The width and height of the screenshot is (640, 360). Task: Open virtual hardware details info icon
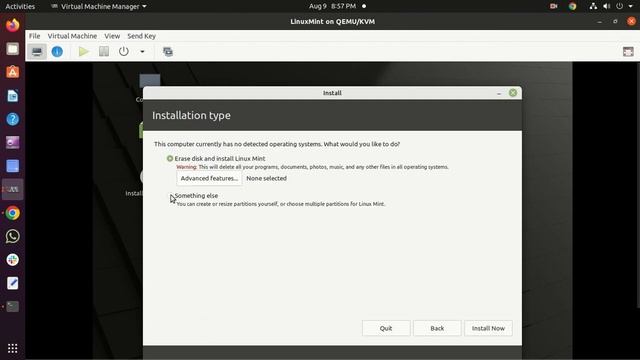tap(57, 51)
